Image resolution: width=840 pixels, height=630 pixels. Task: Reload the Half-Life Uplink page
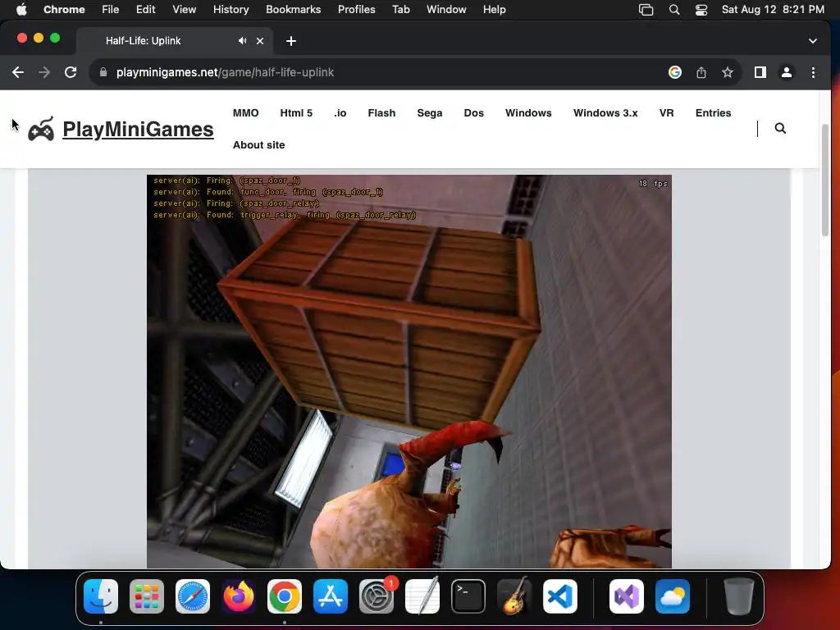tap(71, 72)
